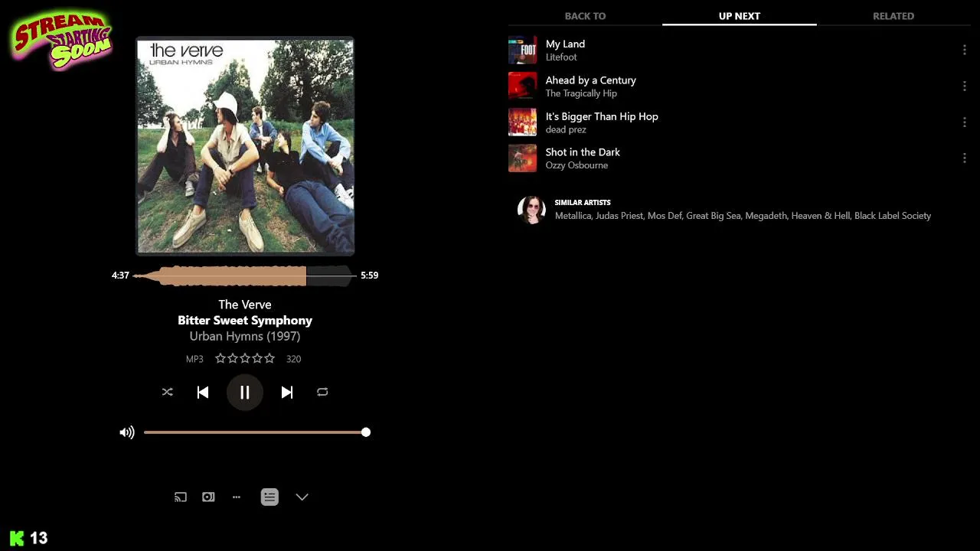
Task: Open the Mos Def similar artist link
Action: click(664, 216)
